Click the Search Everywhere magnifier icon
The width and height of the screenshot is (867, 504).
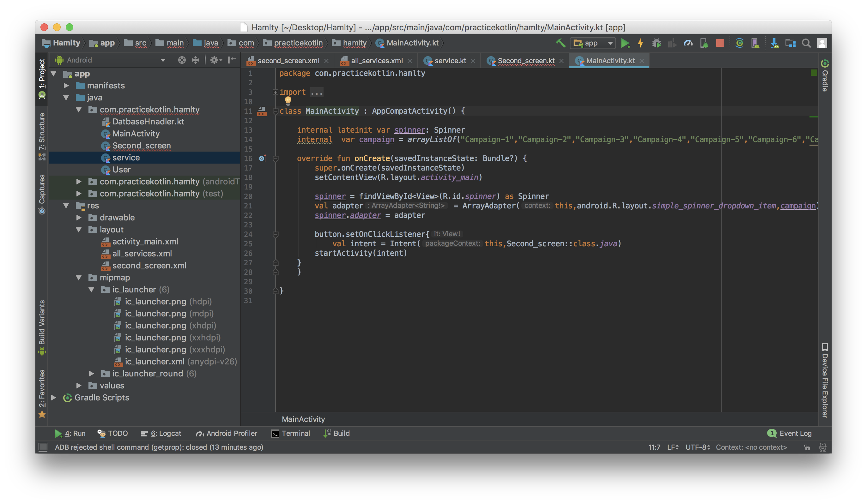tap(806, 43)
